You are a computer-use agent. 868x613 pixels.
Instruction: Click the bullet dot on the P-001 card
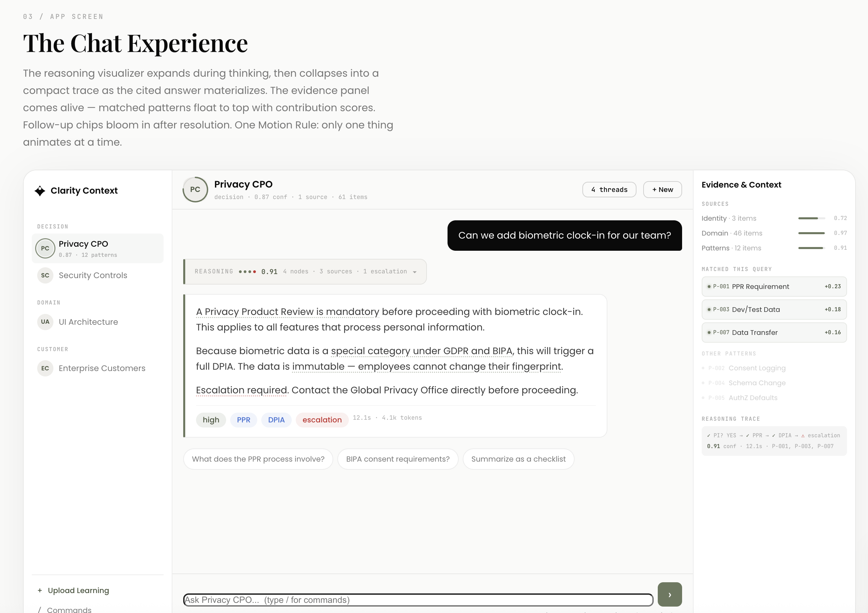point(709,287)
